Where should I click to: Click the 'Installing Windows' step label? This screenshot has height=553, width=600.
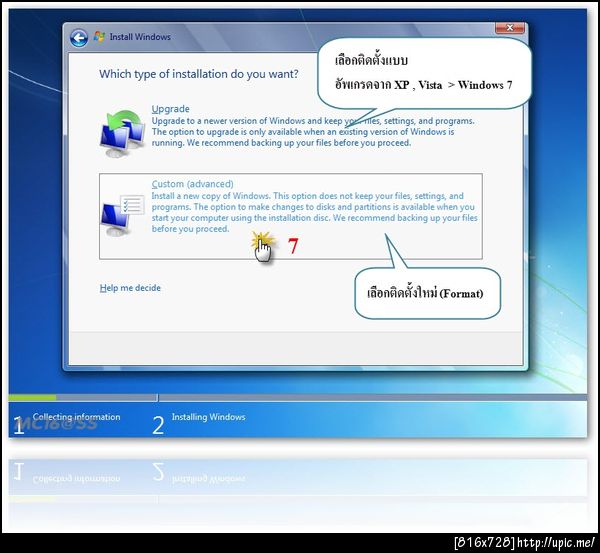point(209,417)
